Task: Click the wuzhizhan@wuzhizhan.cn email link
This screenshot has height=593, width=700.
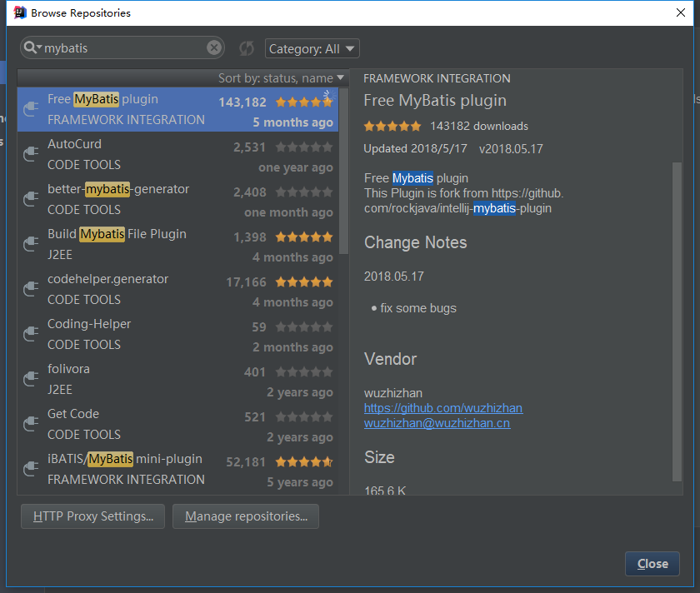Action: coord(437,423)
